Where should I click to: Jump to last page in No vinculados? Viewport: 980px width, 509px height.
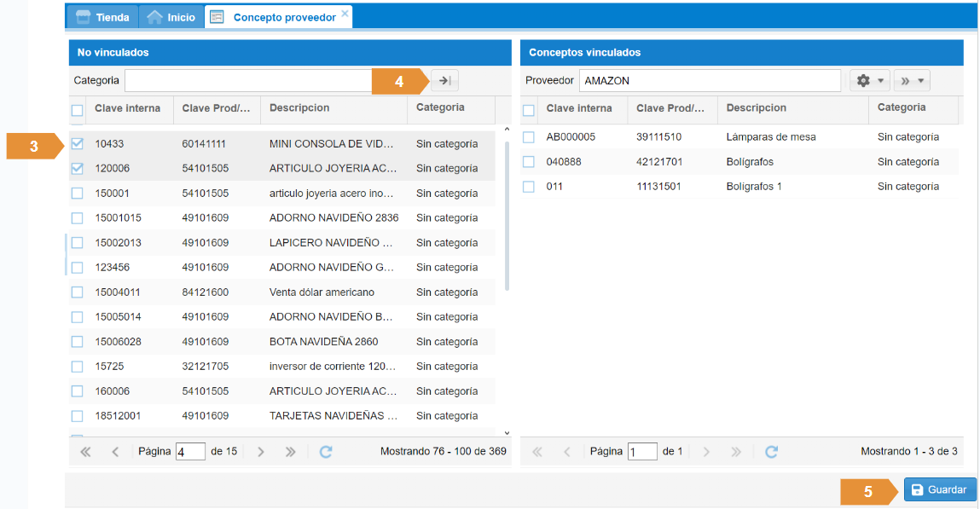pos(290,452)
